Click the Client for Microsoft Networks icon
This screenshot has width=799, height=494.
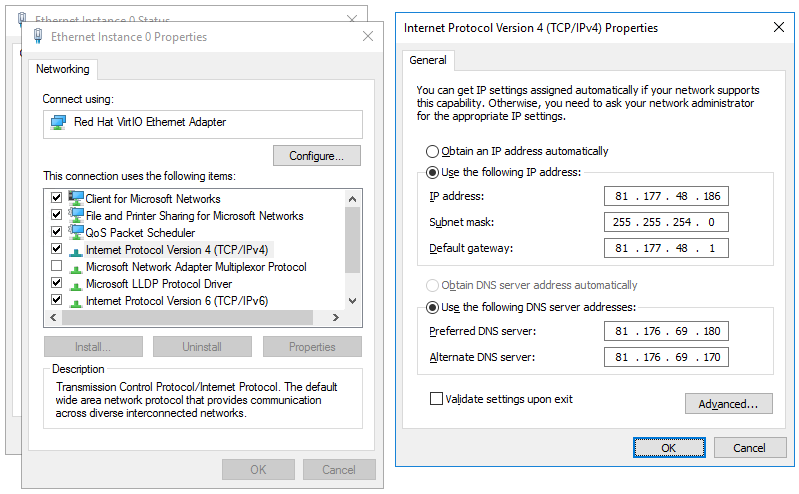click(76, 198)
